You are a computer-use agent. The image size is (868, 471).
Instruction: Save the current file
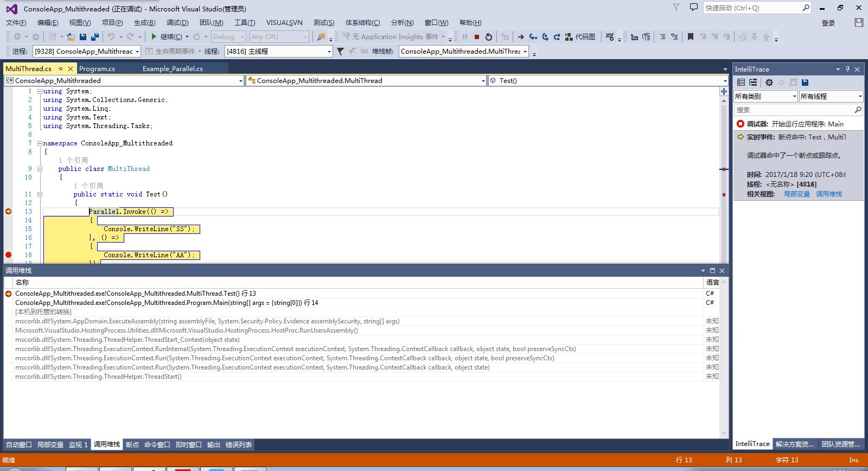(83, 37)
